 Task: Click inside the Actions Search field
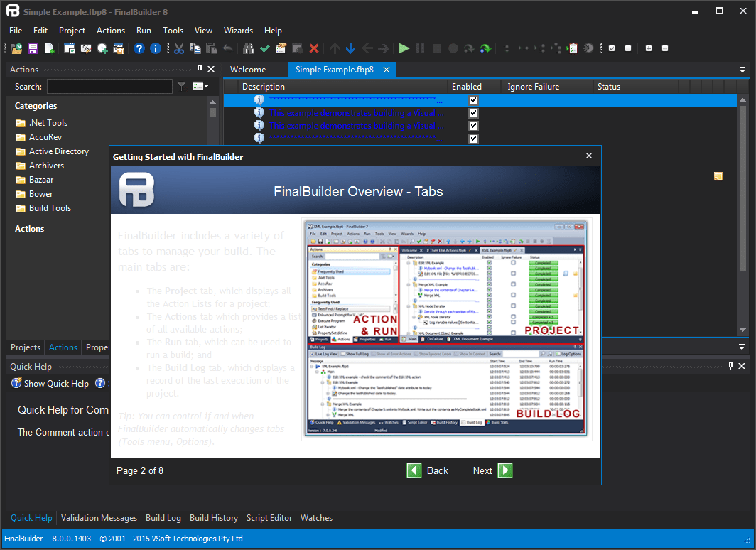(108, 86)
